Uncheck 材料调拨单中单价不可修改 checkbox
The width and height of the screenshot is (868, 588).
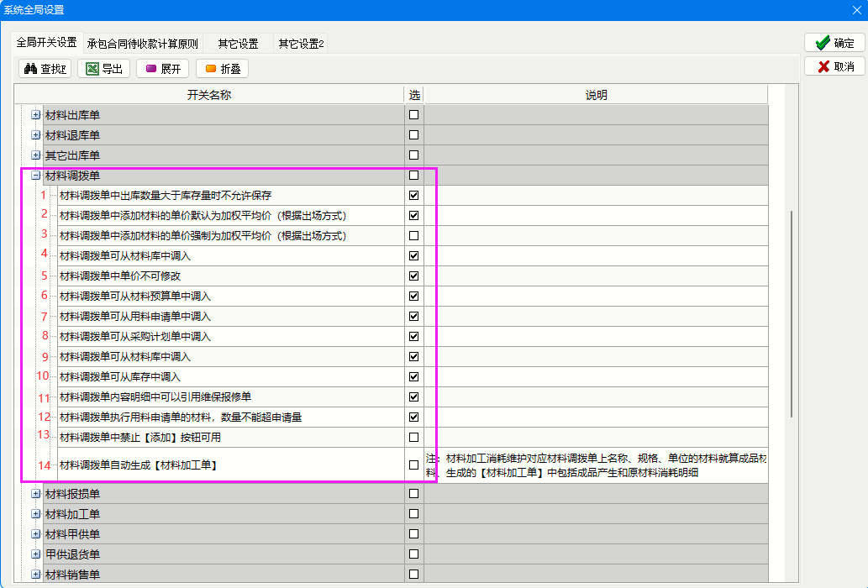coord(413,276)
